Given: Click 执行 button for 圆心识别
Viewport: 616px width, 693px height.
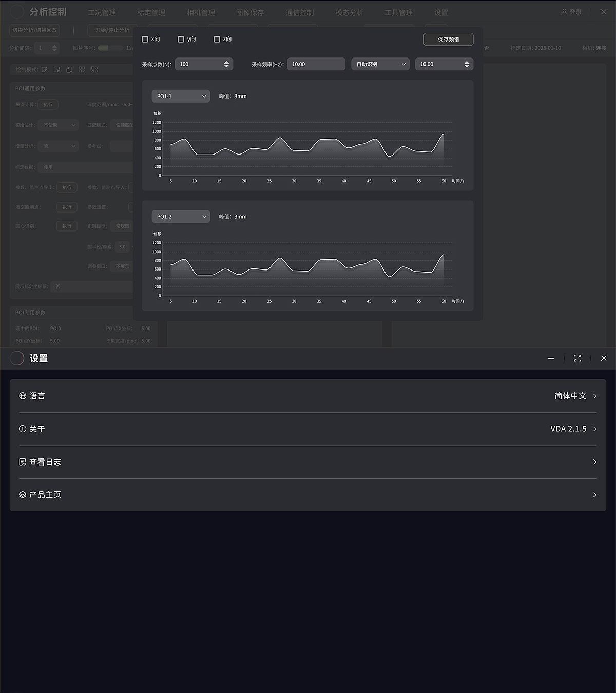Looking at the screenshot, I should 67,226.
